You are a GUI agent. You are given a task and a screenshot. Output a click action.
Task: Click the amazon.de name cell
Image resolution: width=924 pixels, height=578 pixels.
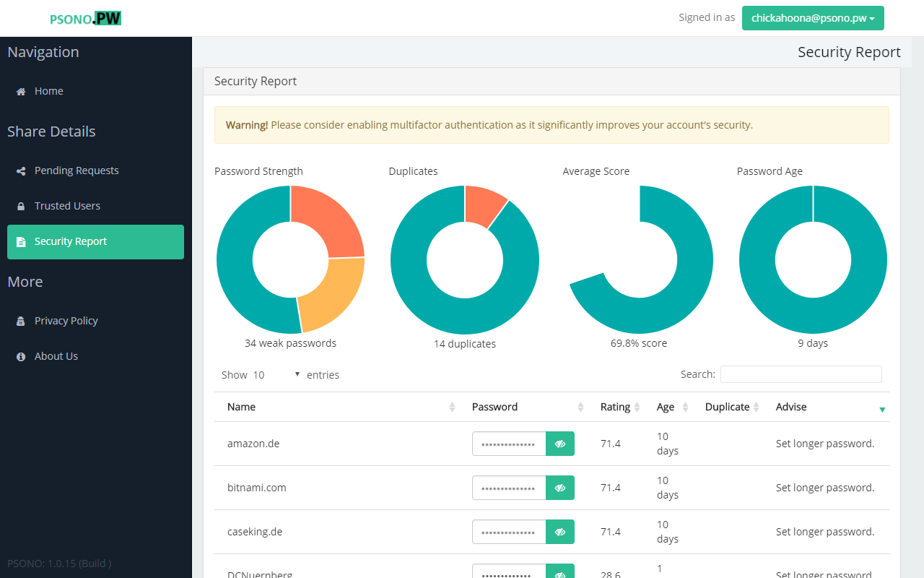[x=253, y=444]
